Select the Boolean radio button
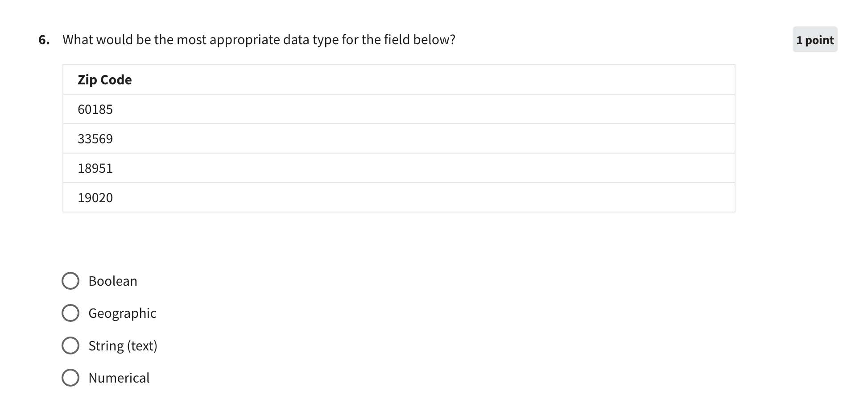Viewport: 868px width, 408px height. pos(70,281)
